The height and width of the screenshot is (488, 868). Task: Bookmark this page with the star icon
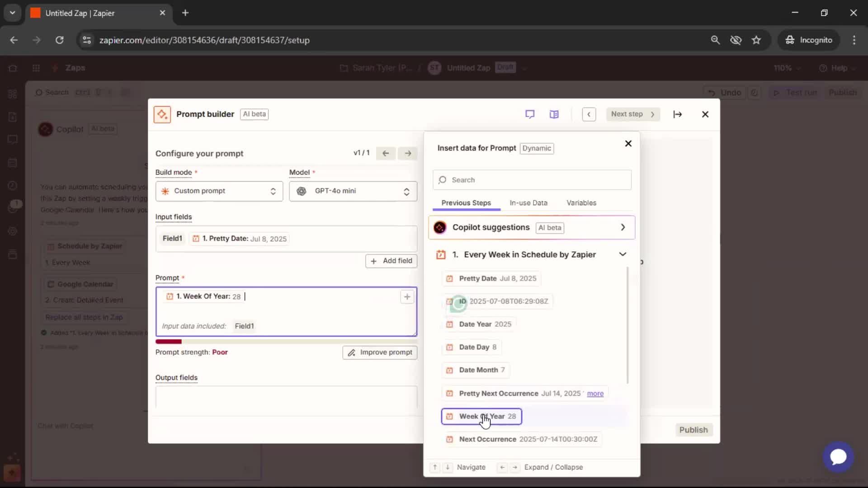756,40
